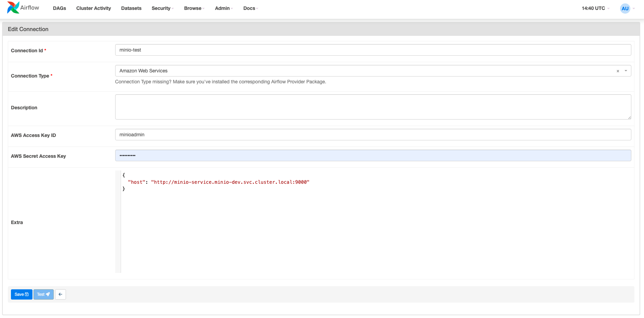644x318 pixels.
Task: Click the paper plane icon on Test button
Action: pyautogui.click(x=48, y=294)
